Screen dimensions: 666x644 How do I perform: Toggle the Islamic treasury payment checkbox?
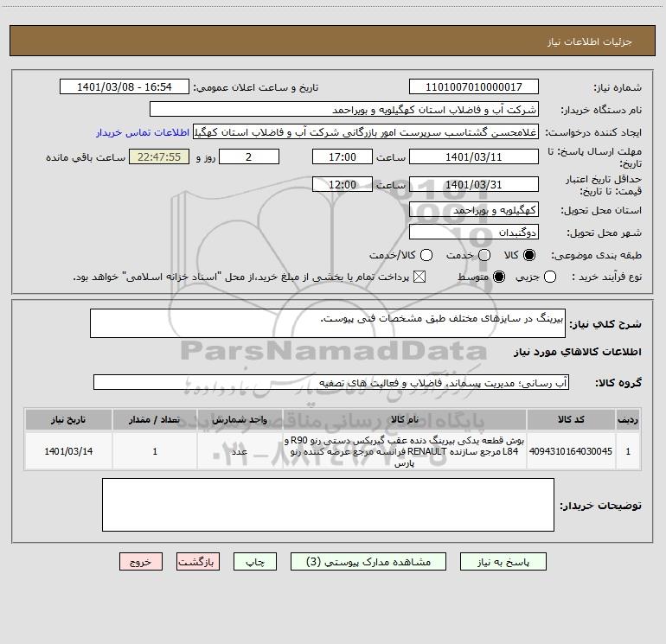click(419, 277)
